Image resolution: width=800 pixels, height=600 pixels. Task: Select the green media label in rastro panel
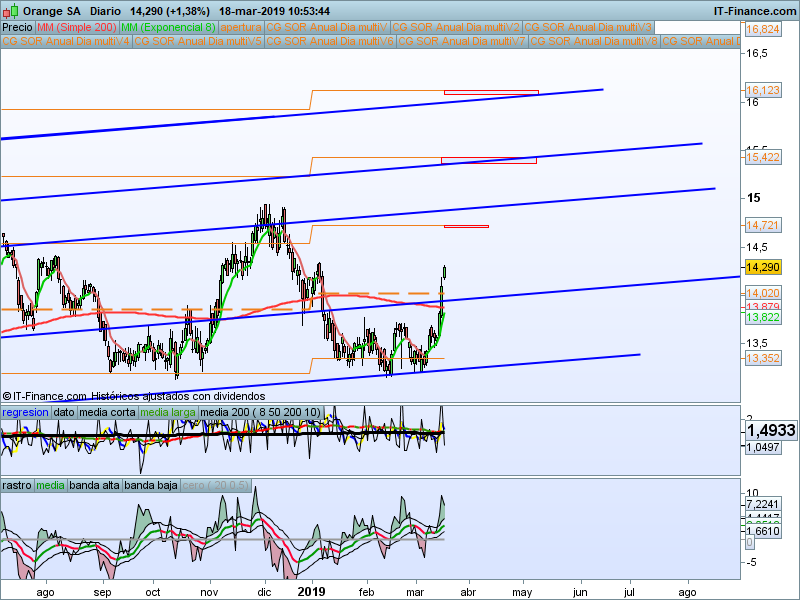click(x=50, y=485)
